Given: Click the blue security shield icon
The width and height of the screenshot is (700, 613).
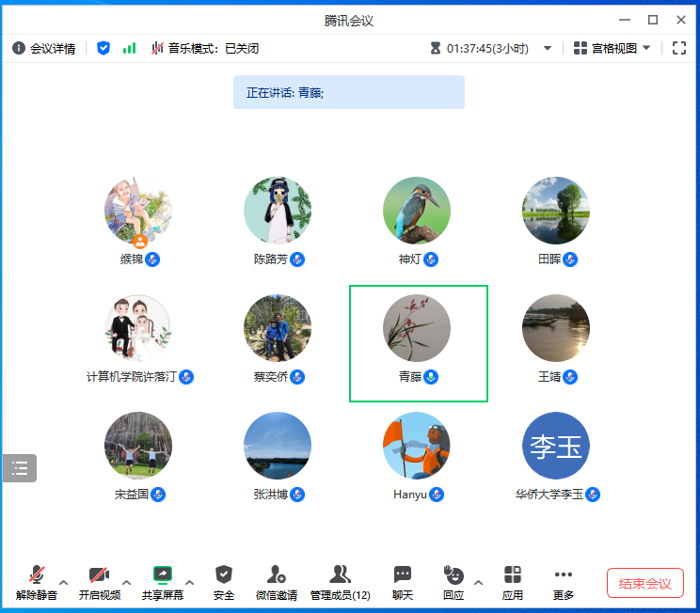Looking at the screenshot, I should tap(103, 48).
